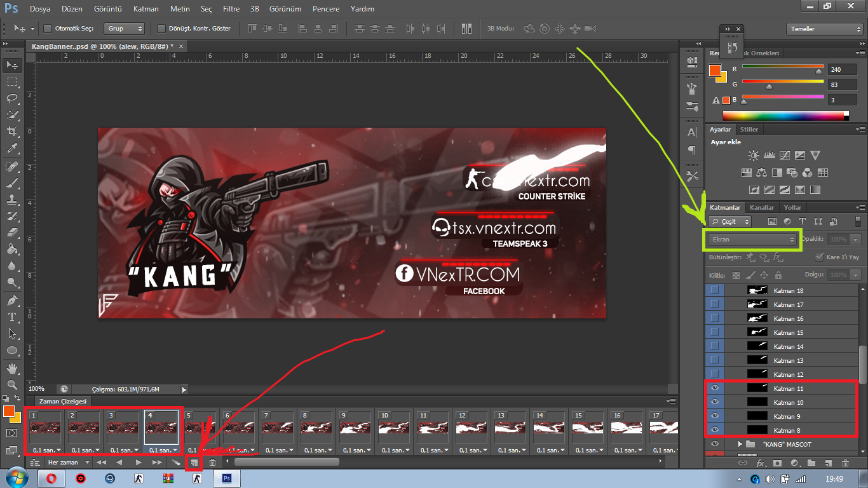Add a Curves adjustment layer
Viewport: 868px width, 488px height.
(x=785, y=155)
